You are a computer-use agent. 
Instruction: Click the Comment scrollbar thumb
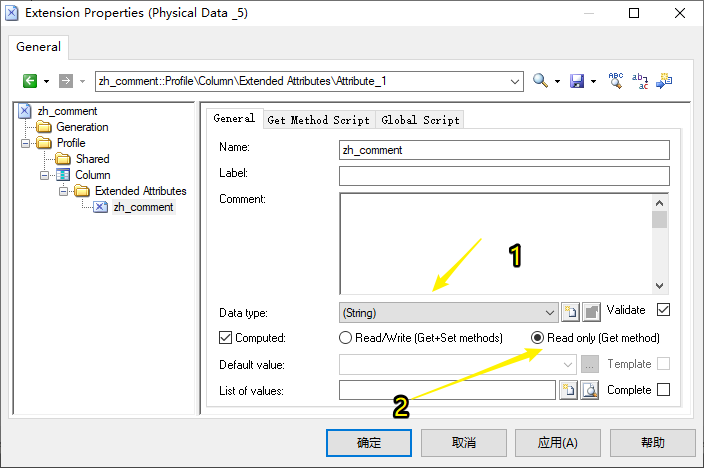[x=659, y=220]
